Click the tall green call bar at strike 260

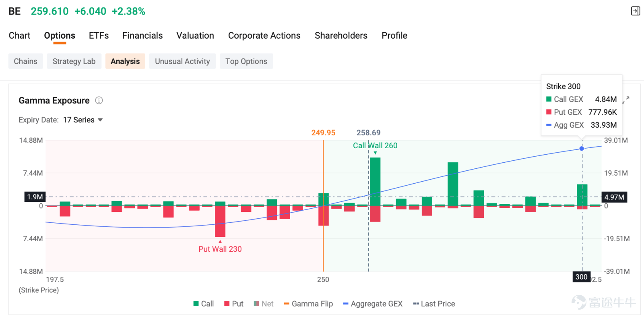click(x=375, y=182)
